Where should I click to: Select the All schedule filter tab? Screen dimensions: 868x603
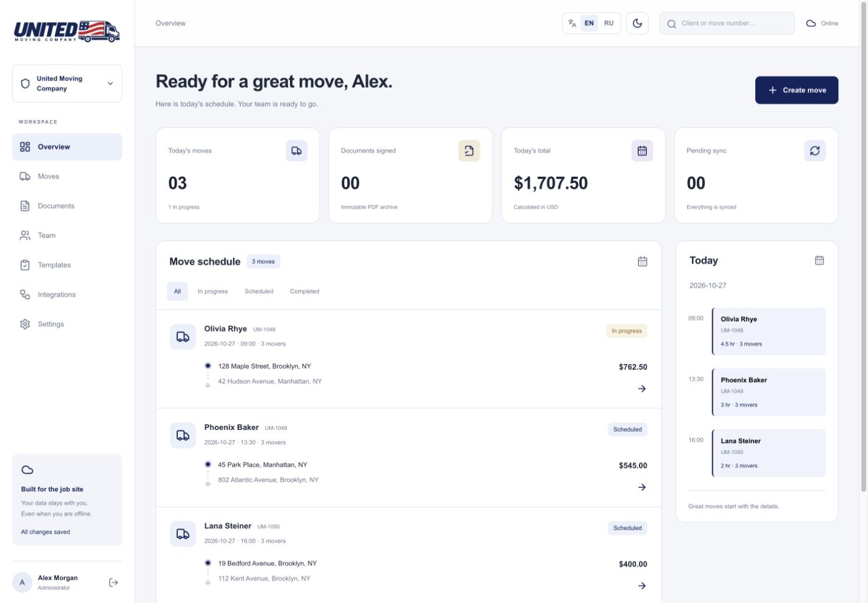click(177, 291)
